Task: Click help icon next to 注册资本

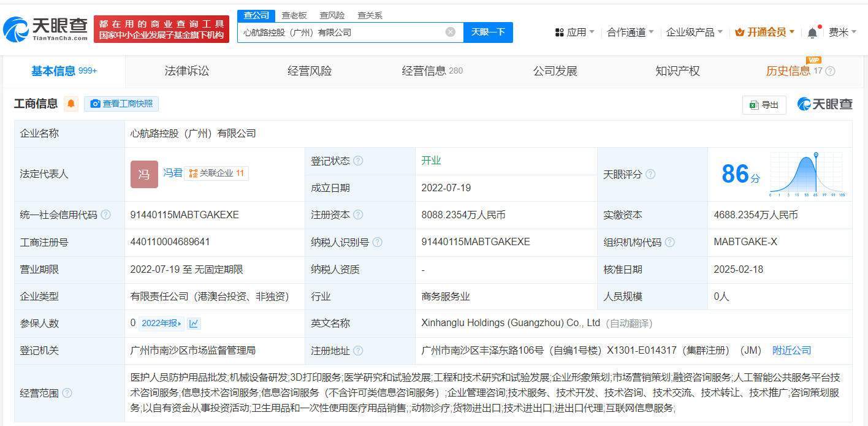Action: pyautogui.click(x=358, y=215)
